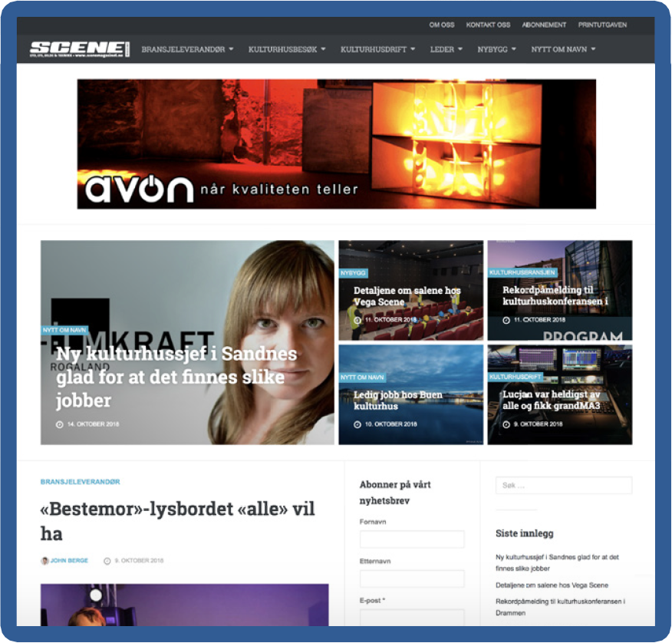Click the Nybygg tag on the Vega Scene card
The image size is (672, 643).
tap(353, 273)
